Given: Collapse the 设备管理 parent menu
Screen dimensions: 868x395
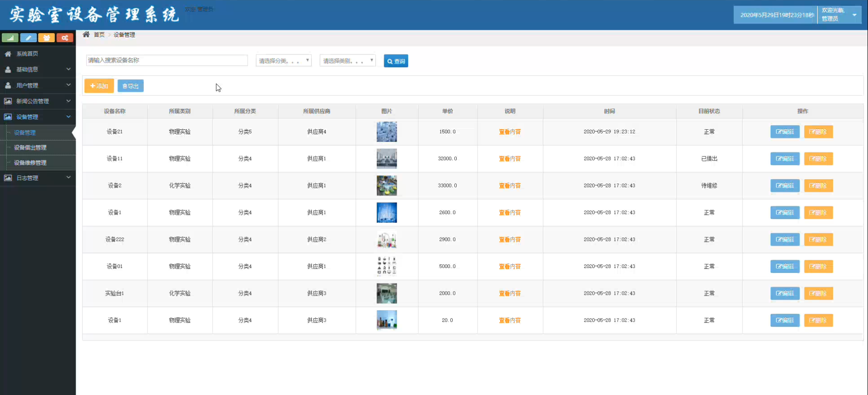Looking at the screenshot, I should [x=38, y=117].
